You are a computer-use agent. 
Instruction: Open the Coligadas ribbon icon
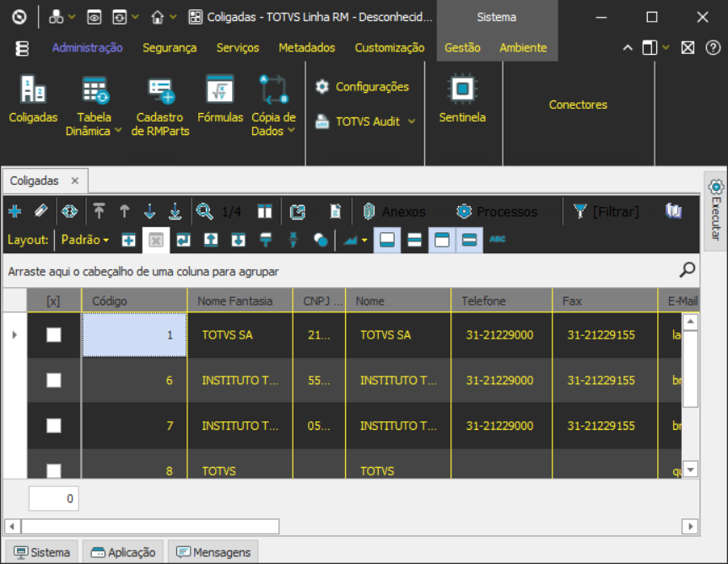point(33,99)
